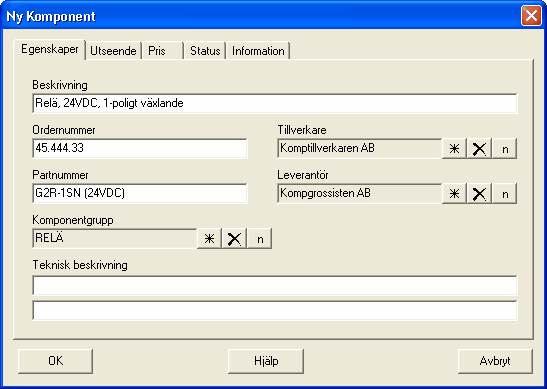Click the asterisk browse button for Leverantör
Screen dimensions: 547x389
point(454,194)
